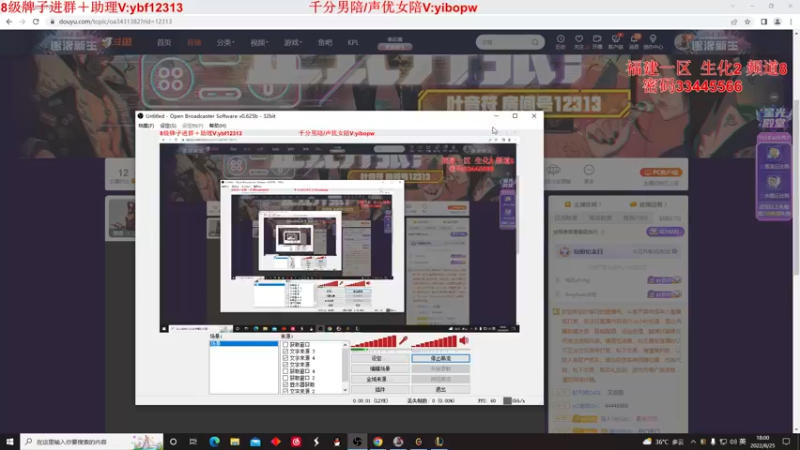The width and height of the screenshot is (800, 450).
Task: Click the OBS sources list scrollbar
Action: tap(345, 367)
